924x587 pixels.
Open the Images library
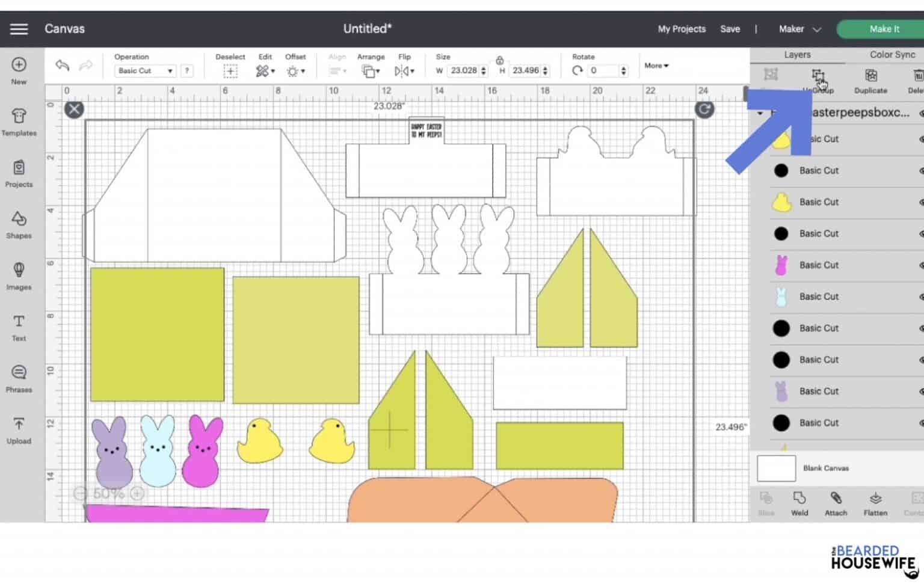pos(19,276)
